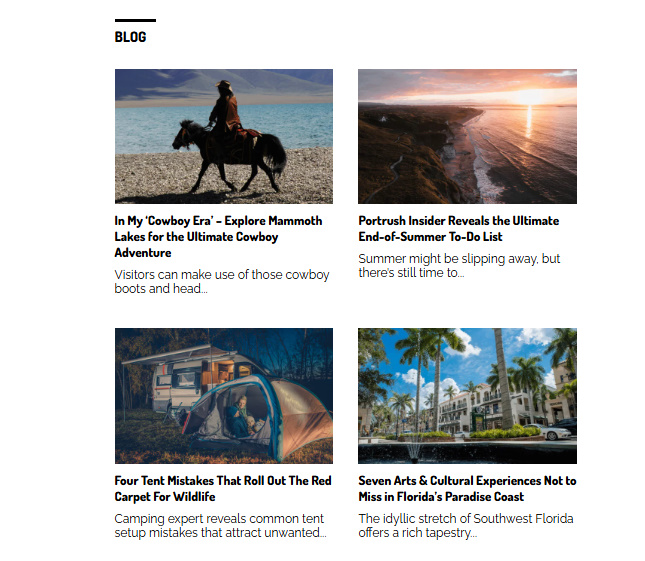Click the people inside the tent
Screen dimensions: 645x561
[244, 417]
